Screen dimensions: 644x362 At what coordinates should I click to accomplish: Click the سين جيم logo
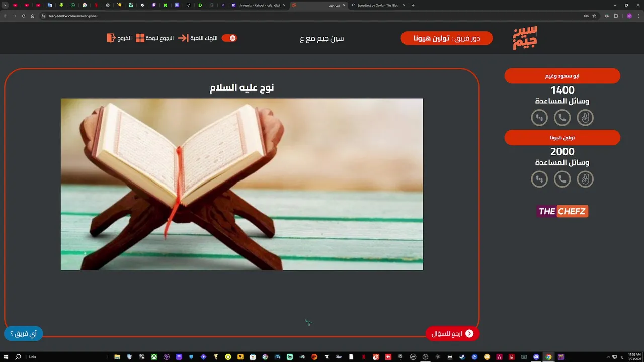(525, 38)
